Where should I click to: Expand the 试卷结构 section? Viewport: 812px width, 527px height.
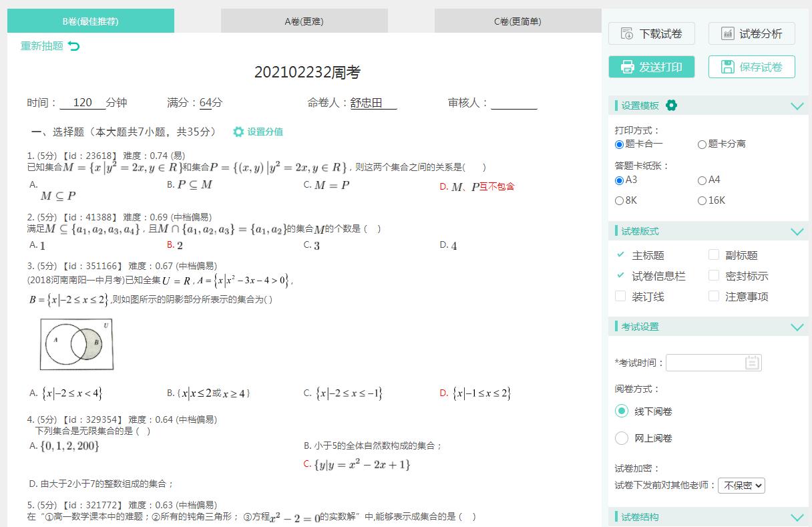point(797,516)
